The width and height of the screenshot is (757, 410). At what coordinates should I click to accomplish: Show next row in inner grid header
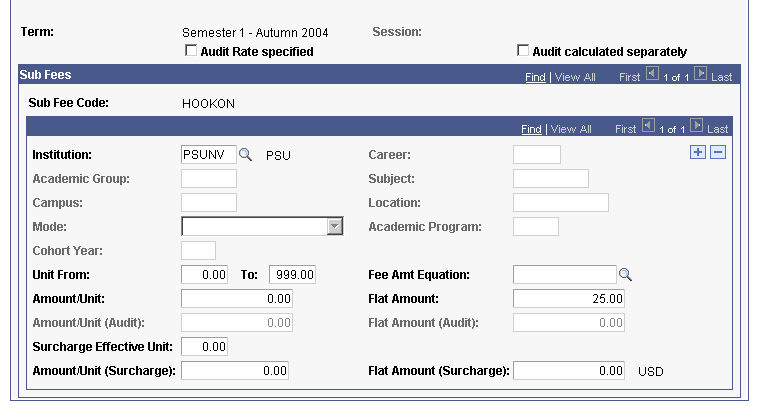pos(697,126)
